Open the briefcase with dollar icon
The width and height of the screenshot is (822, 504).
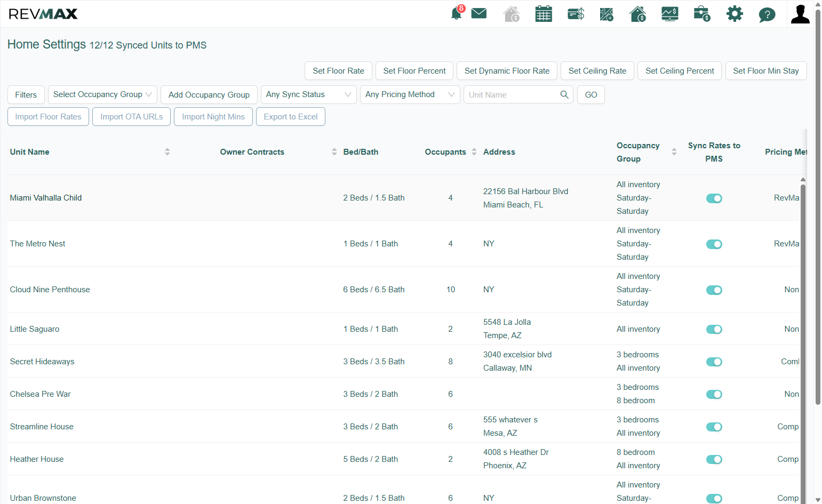pos(702,14)
